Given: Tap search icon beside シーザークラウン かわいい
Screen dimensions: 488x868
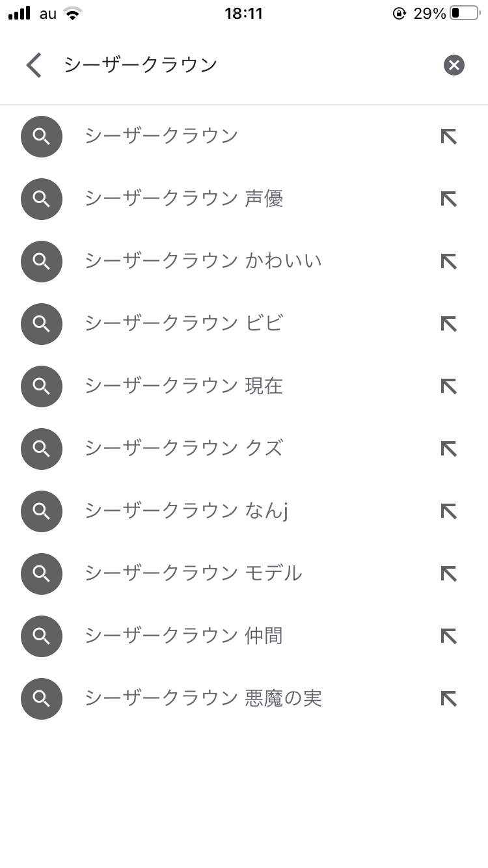Looking at the screenshot, I should click(x=42, y=262).
